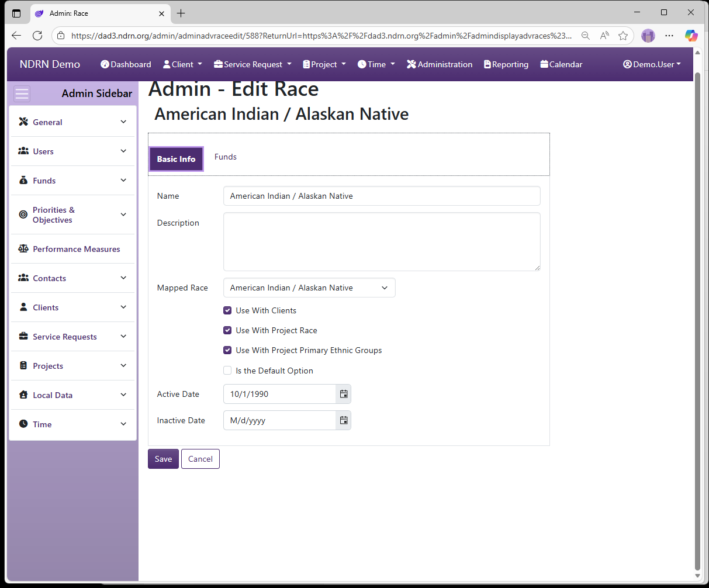Screen dimensions: 709x588
Task: Open a new browser tab with plus icon
Action: (181, 13)
